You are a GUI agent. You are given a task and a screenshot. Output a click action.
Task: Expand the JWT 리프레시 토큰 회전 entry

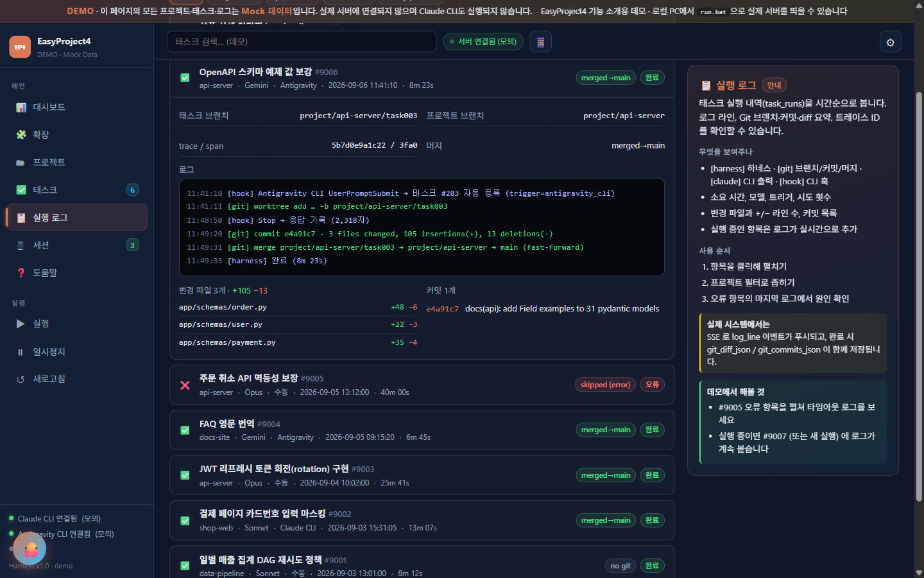(x=422, y=475)
